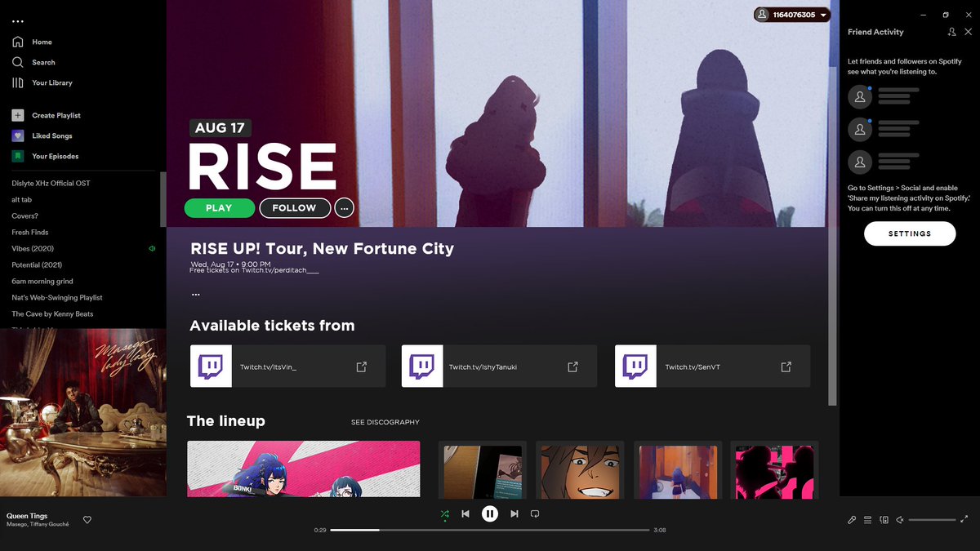This screenshot has height=551, width=980.
Task: Click the Create Playlist plus icon
Action: click(18, 115)
